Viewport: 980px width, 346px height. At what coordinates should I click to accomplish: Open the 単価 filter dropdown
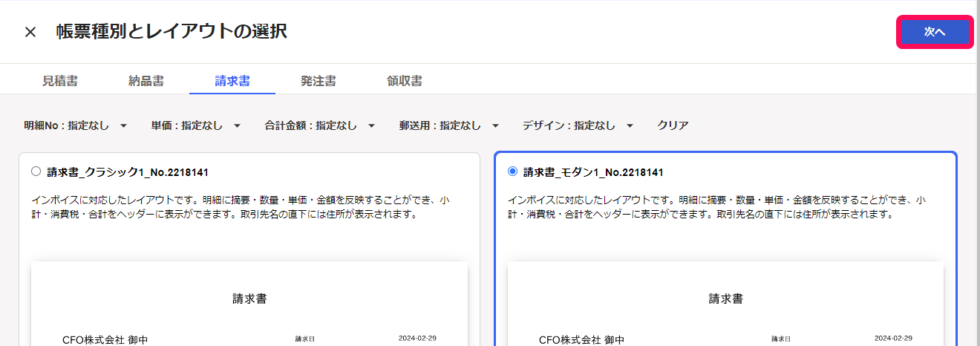tap(196, 125)
